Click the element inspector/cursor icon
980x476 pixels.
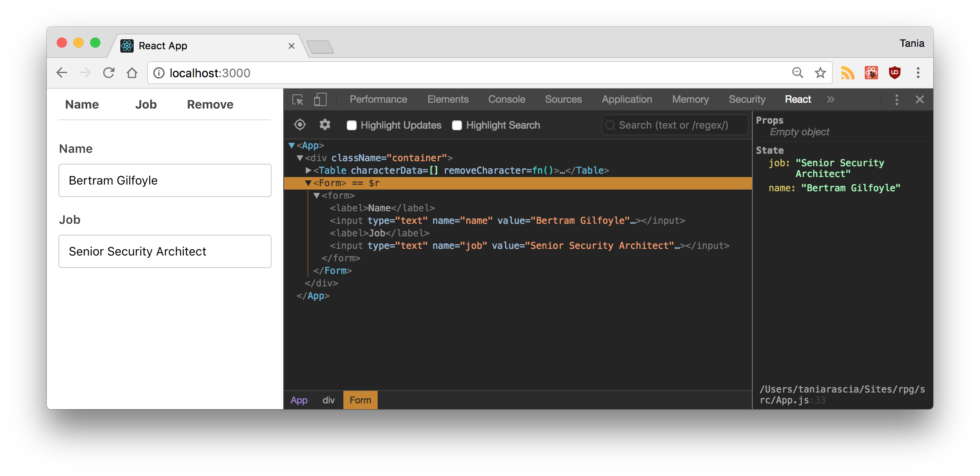[298, 99]
